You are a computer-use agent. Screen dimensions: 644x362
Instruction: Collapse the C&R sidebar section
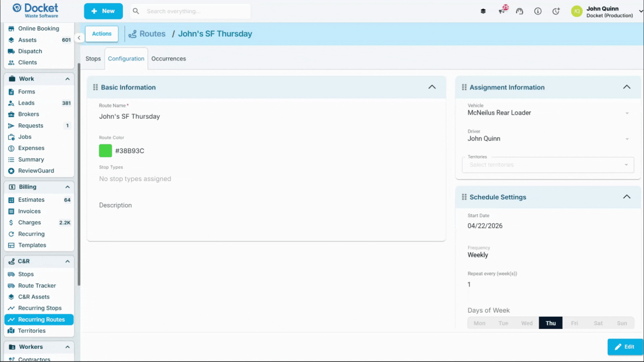coord(67,261)
